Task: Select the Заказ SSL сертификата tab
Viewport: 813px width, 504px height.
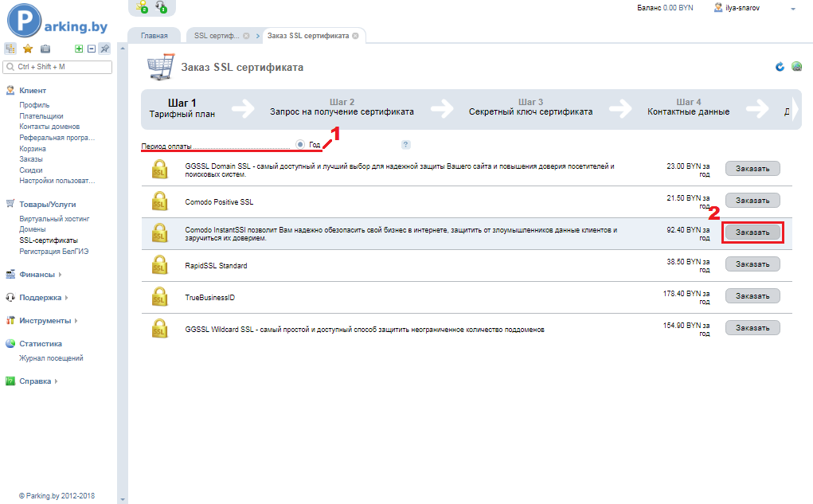Action: coord(308,35)
